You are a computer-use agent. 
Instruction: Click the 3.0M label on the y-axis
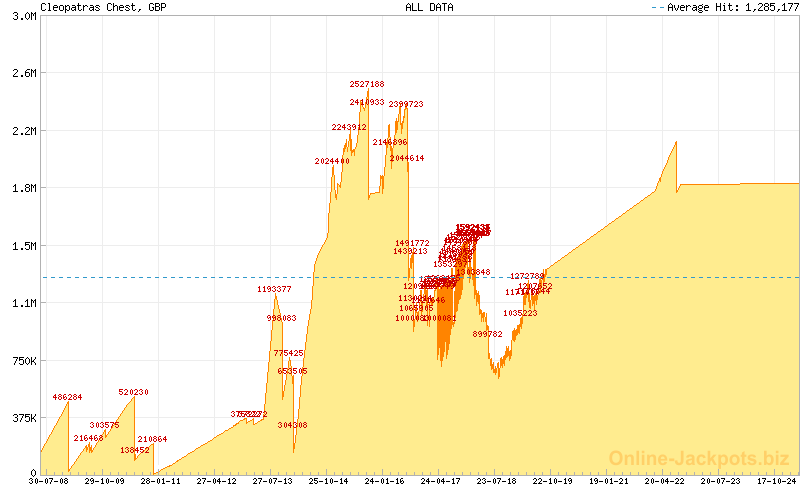[x=24, y=17]
